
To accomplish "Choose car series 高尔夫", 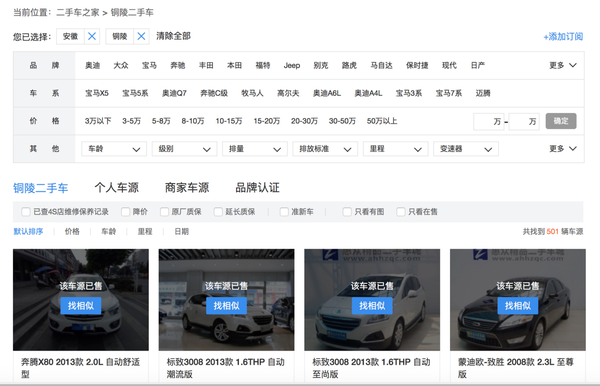I will [x=288, y=93].
